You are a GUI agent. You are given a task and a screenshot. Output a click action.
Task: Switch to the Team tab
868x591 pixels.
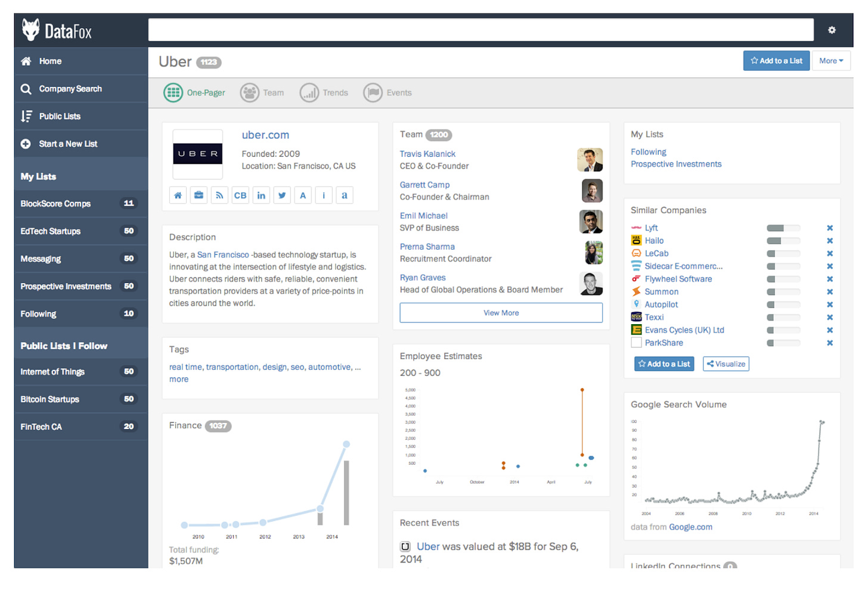(x=262, y=93)
